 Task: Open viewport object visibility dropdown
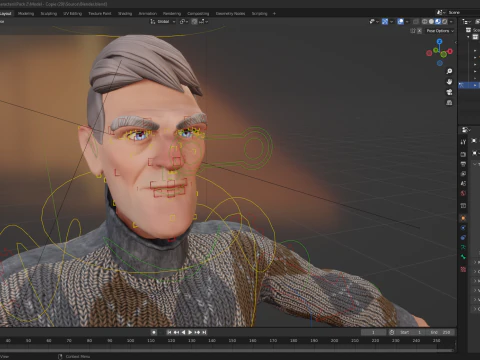click(374, 22)
